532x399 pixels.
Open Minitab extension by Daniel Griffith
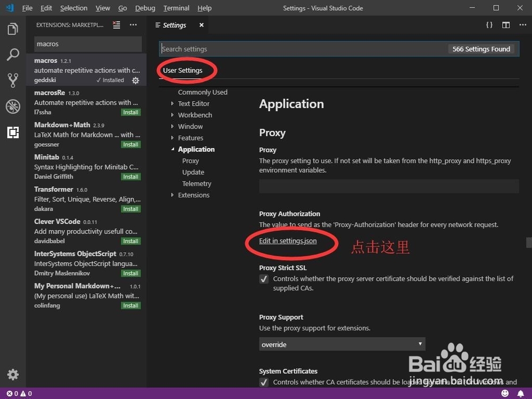point(87,167)
